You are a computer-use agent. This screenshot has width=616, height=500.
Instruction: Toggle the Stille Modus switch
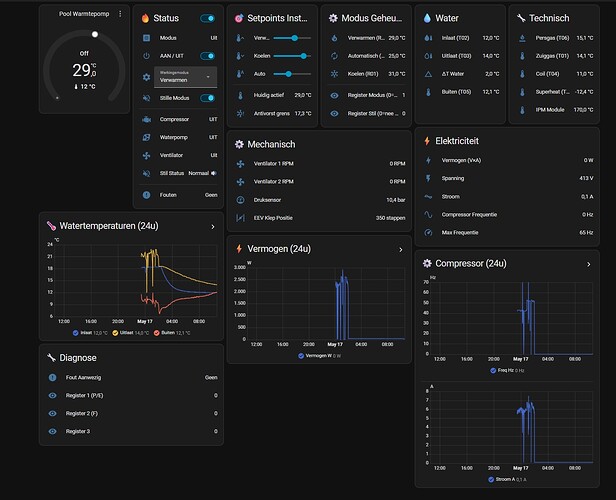207,98
